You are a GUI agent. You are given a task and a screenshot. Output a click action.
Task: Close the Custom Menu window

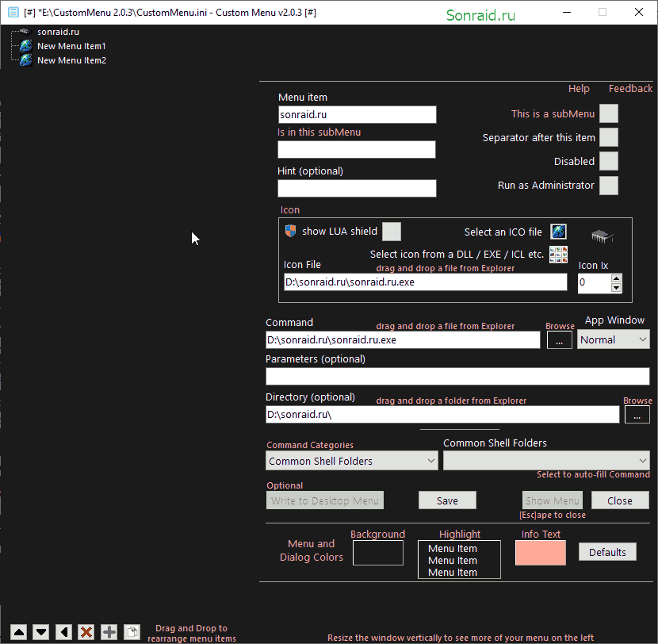[639, 12]
